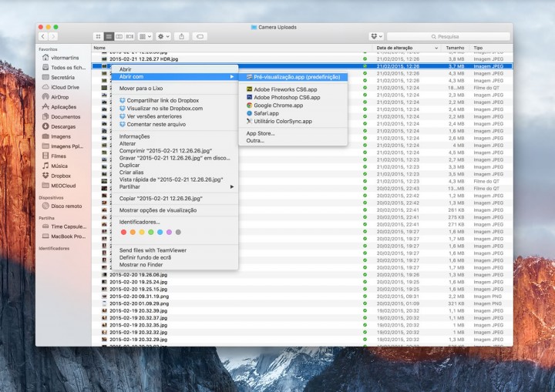Viewport: 555px width, 392px height.
Task: Click the Pesquisa search field
Action: click(x=448, y=36)
